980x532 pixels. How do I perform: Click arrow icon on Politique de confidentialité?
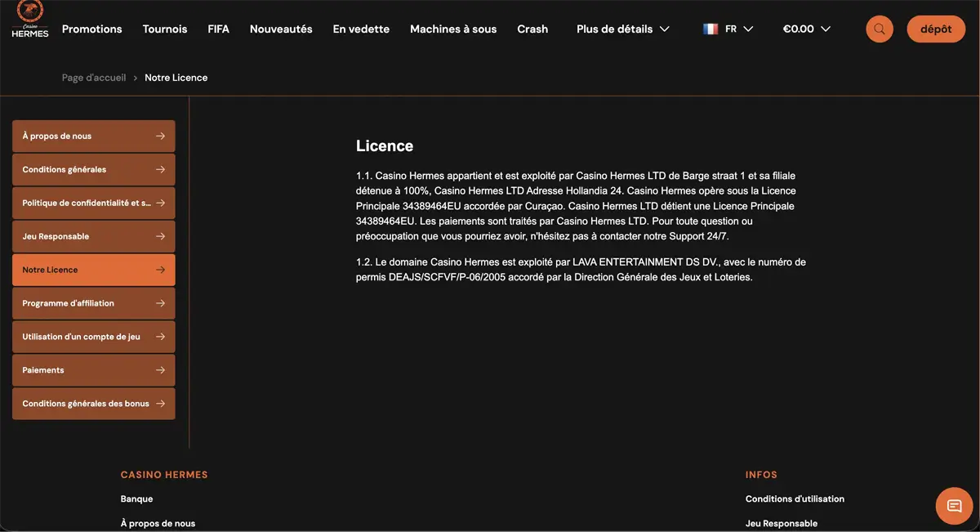tap(161, 203)
